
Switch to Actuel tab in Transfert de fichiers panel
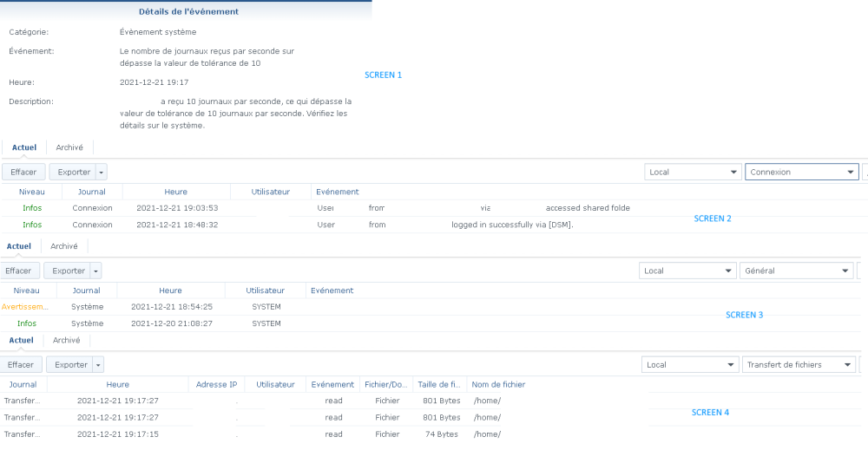[21, 341]
